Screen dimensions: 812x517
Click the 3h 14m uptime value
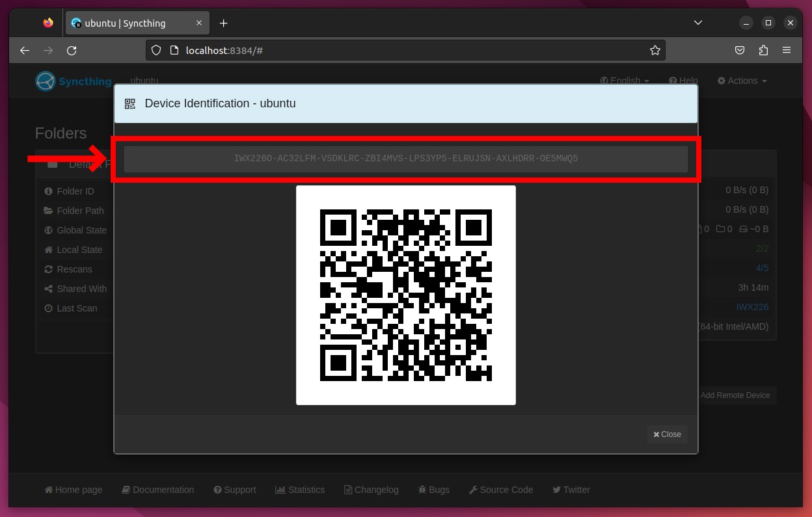753,287
